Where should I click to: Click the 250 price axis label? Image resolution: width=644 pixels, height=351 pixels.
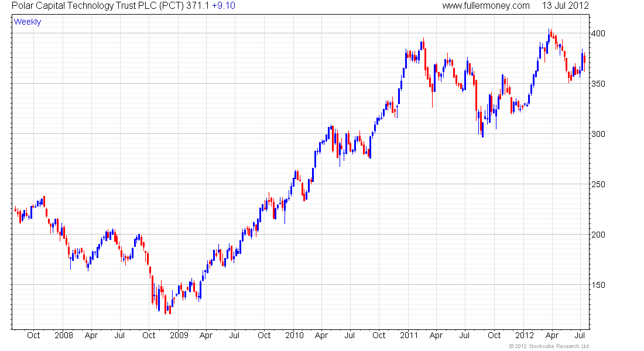598,185
